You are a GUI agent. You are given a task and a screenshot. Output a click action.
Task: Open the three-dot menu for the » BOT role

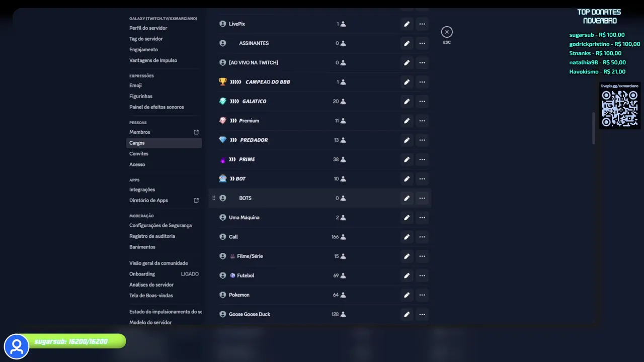[x=422, y=179]
